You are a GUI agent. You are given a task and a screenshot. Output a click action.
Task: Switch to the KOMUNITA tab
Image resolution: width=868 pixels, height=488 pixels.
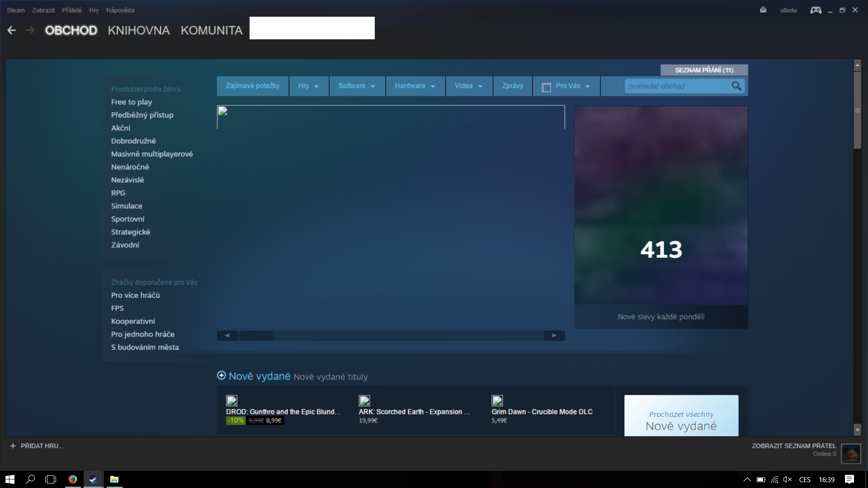[212, 30]
